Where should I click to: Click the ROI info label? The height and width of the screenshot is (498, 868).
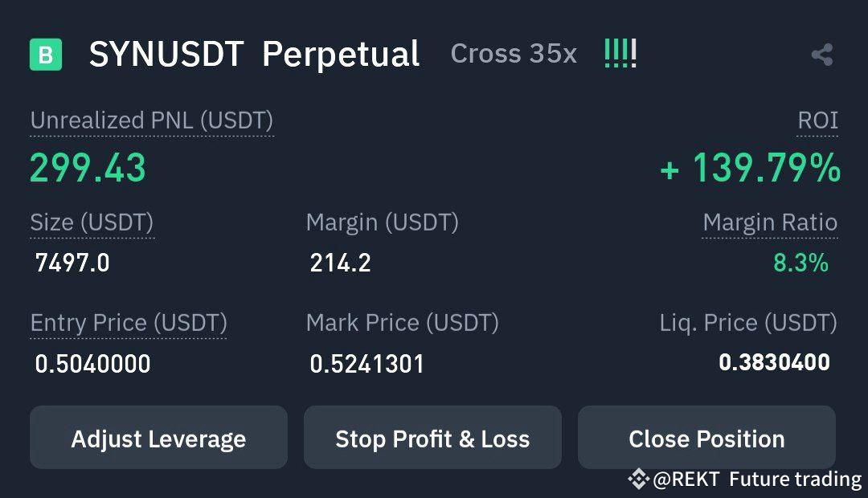[817, 120]
